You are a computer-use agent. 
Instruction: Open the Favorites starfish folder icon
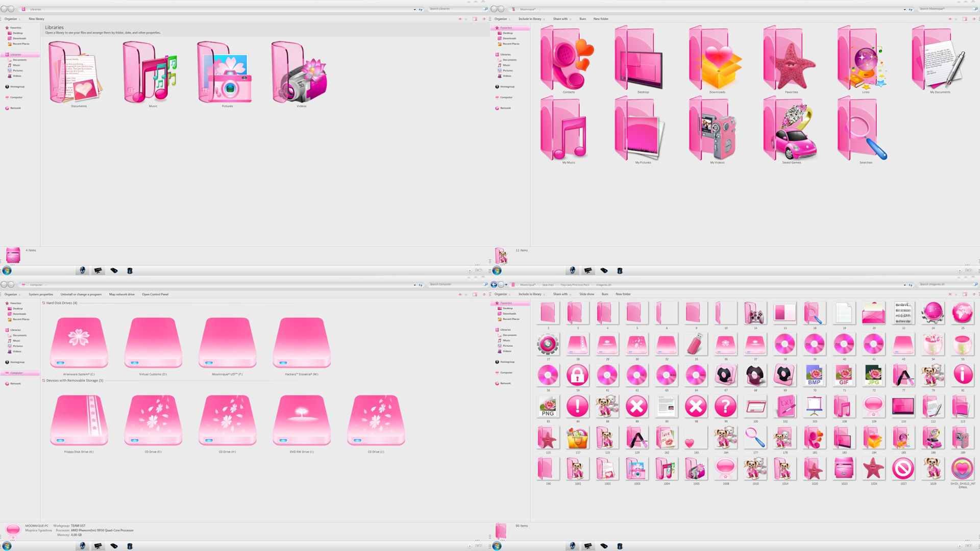point(791,60)
